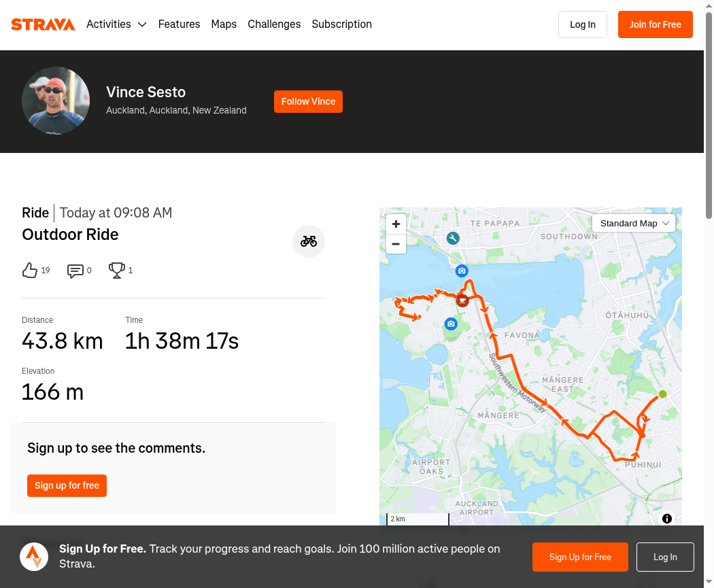714x588 pixels.
Task: Expand the Activities menu chevron
Action: click(142, 24)
